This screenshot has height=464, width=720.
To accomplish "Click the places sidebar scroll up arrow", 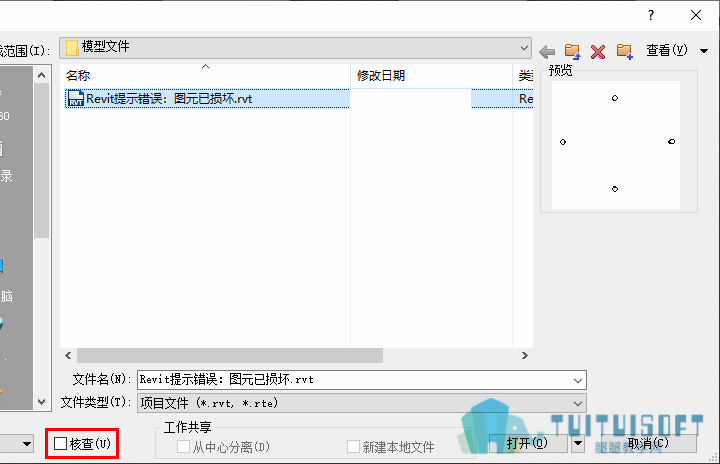I will 41,75.
